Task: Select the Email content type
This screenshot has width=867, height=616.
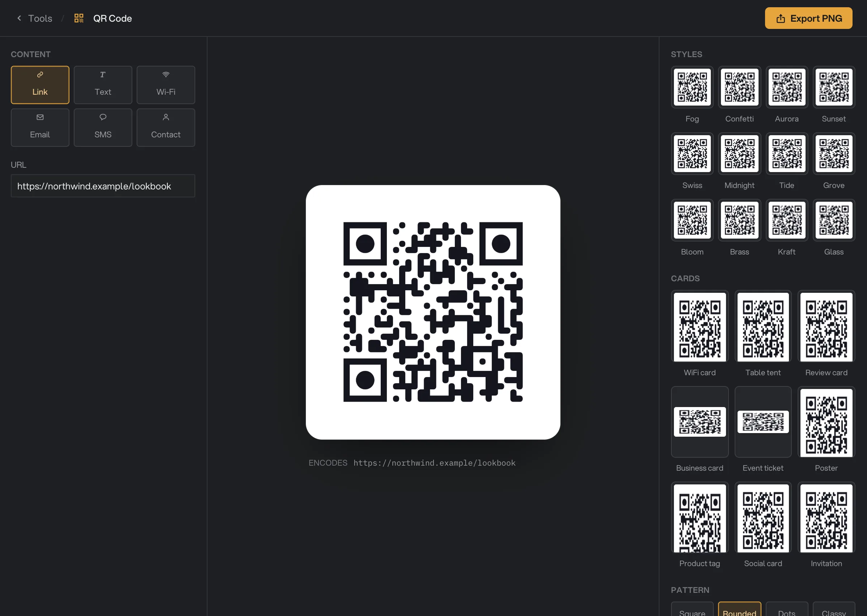Action: [x=40, y=128]
